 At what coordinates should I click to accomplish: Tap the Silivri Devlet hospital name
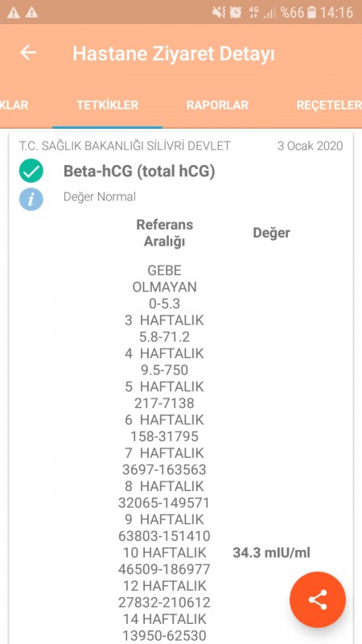pyautogui.click(x=125, y=146)
